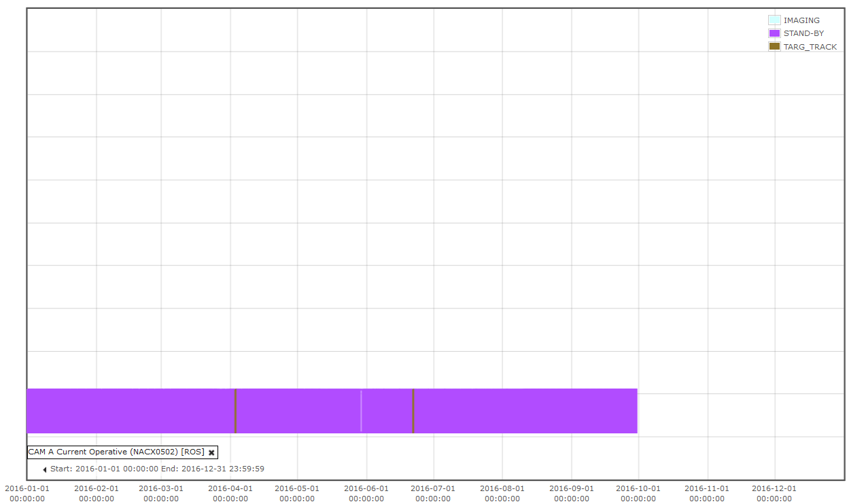Click the STAND-BY purple legend swatch

coord(774,33)
